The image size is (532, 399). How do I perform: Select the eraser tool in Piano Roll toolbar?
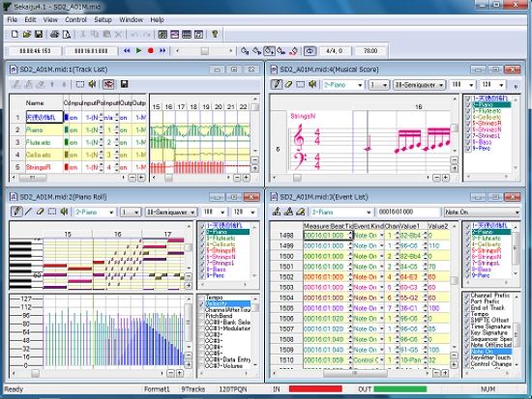tap(40, 212)
